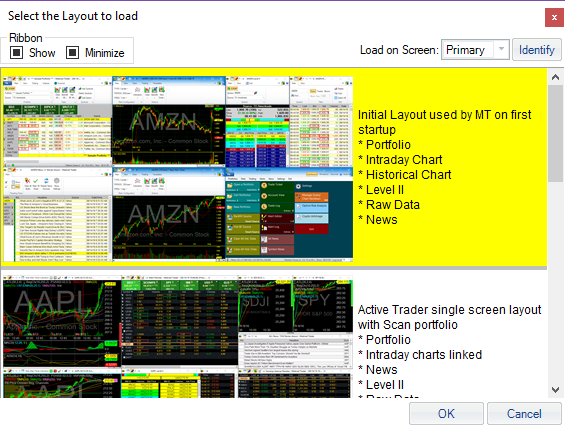
Task: Click the scrollbar up arrow
Action: [x=555, y=77]
